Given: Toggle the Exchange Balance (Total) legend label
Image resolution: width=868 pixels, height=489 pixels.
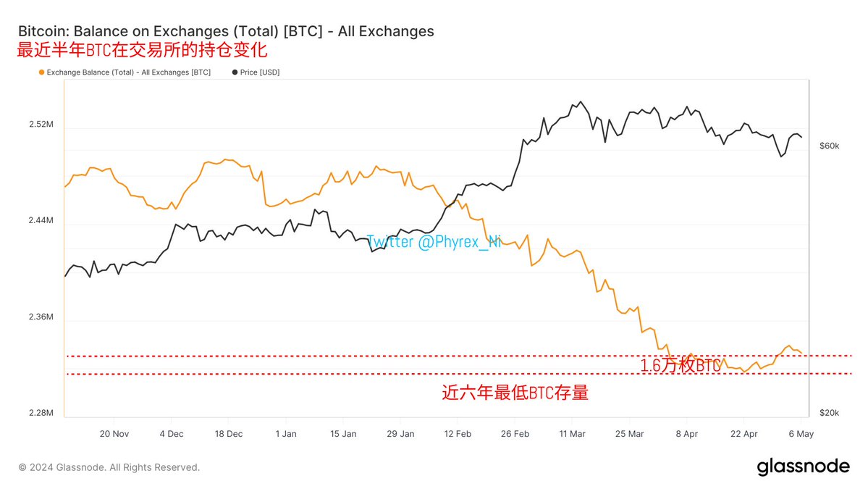Looking at the screenshot, I should pos(129,72).
